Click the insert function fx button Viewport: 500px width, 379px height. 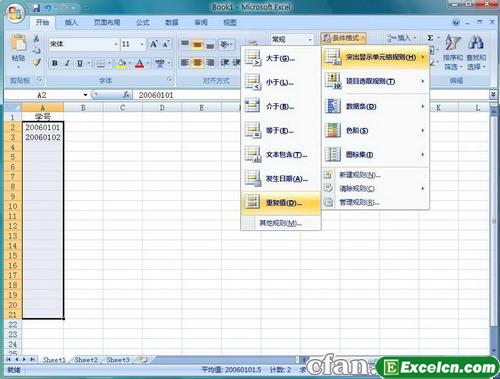pos(126,95)
